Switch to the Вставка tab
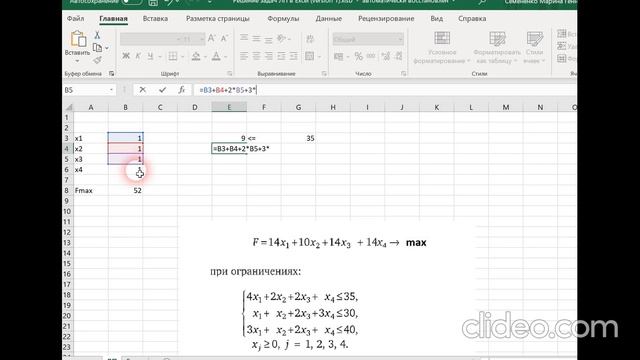Image resolution: width=640 pixels, height=360 pixels. point(155,19)
